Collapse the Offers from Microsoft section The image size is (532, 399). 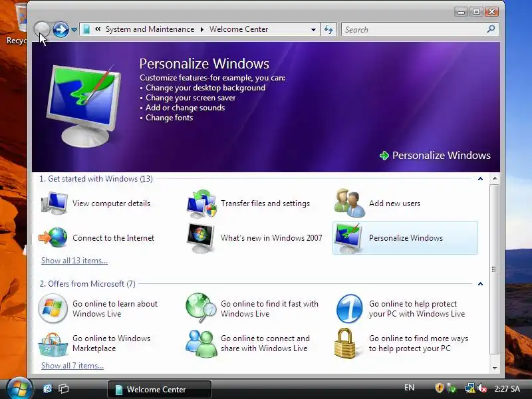[x=480, y=284]
